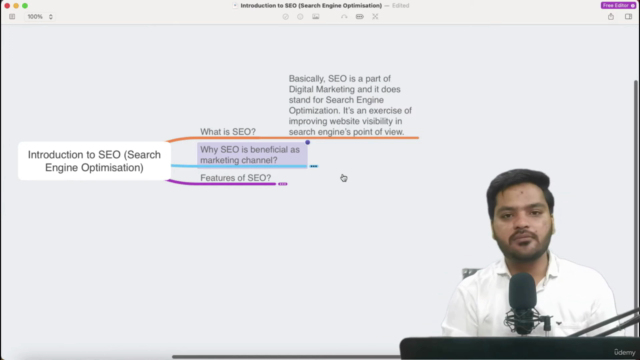Toggle the outline sidebar icon

[x=12, y=17]
